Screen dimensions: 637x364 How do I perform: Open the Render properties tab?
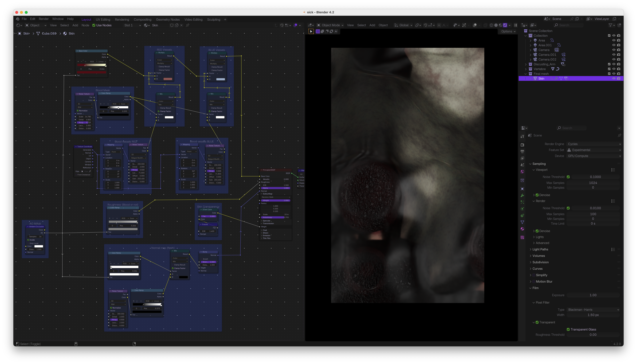point(522,145)
